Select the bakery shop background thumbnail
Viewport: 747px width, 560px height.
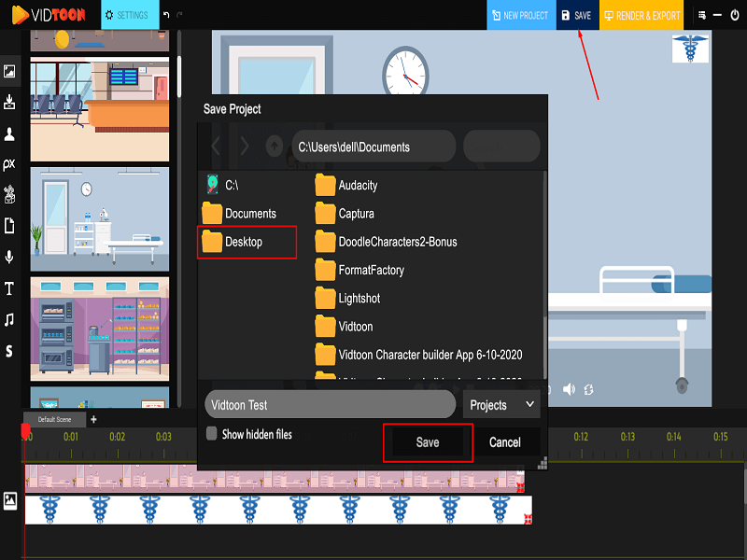(100, 329)
